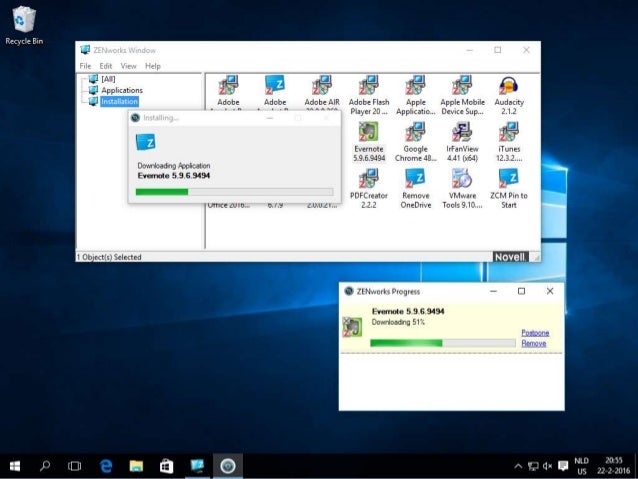Open the File menu in ZENworks Window
Viewport: 638px width, 479px height.
pos(85,66)
